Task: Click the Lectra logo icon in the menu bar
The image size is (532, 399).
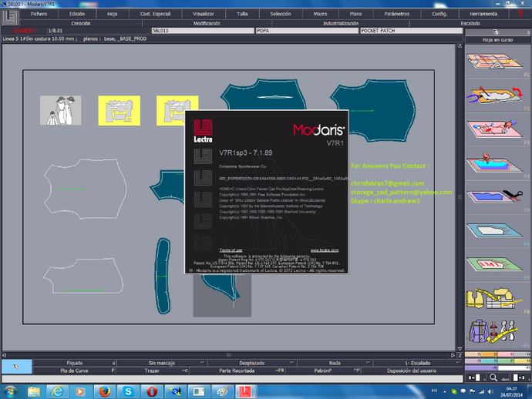Action: pos(10,17)
